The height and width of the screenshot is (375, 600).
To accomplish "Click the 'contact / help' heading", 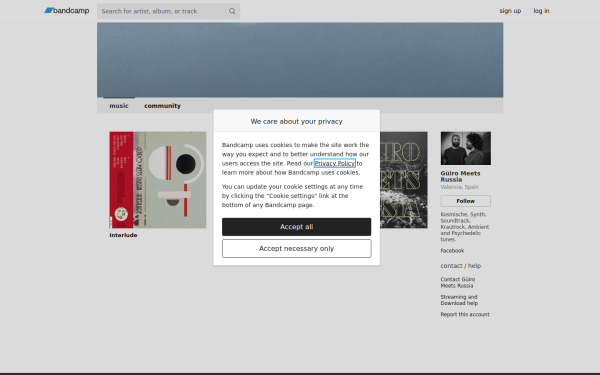I will point(461,266).
